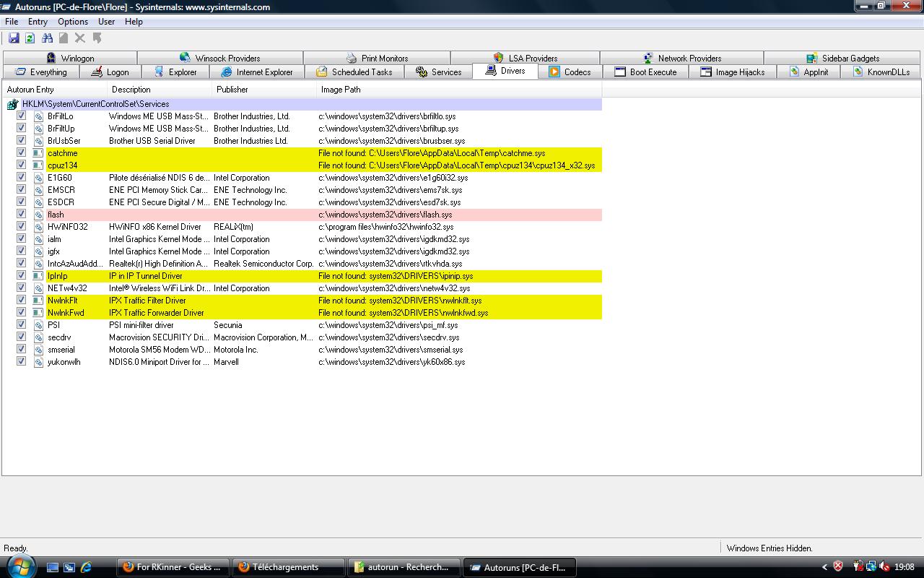
Task: Switch to the Sidebar Gadgets tab
Action: pyautogui.click(x=842, y=58)
